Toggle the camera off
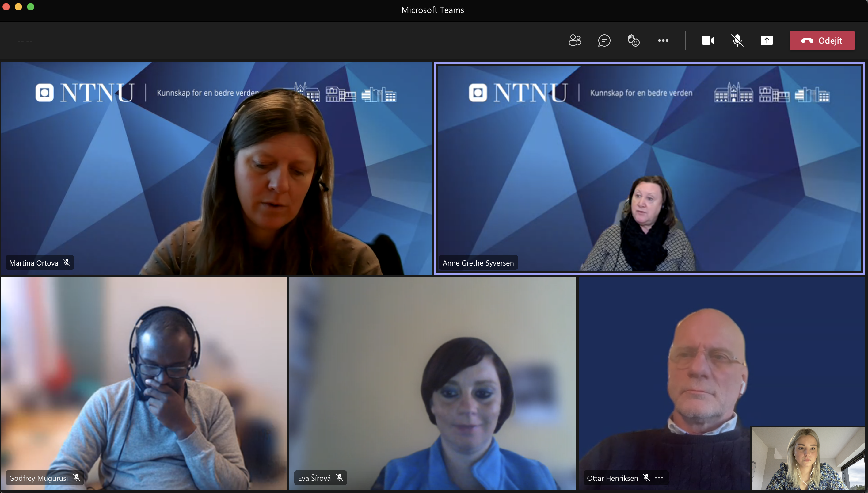The image size is (868, 493). point(708,41)
